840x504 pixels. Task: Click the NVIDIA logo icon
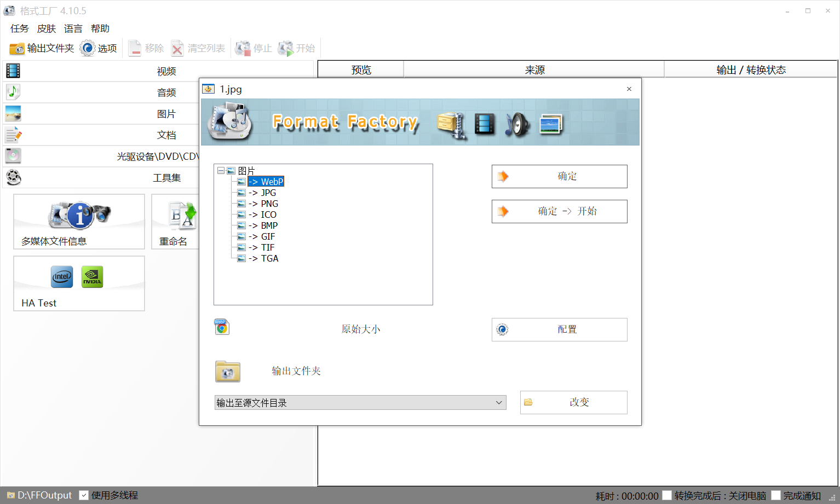point(92,276)
